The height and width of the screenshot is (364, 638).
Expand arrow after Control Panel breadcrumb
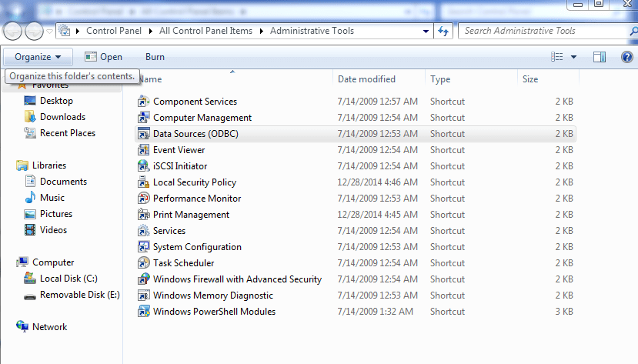151,31
